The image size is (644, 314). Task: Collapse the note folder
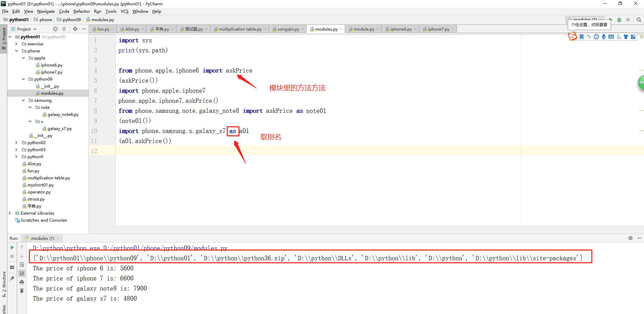tap(30, 107)
